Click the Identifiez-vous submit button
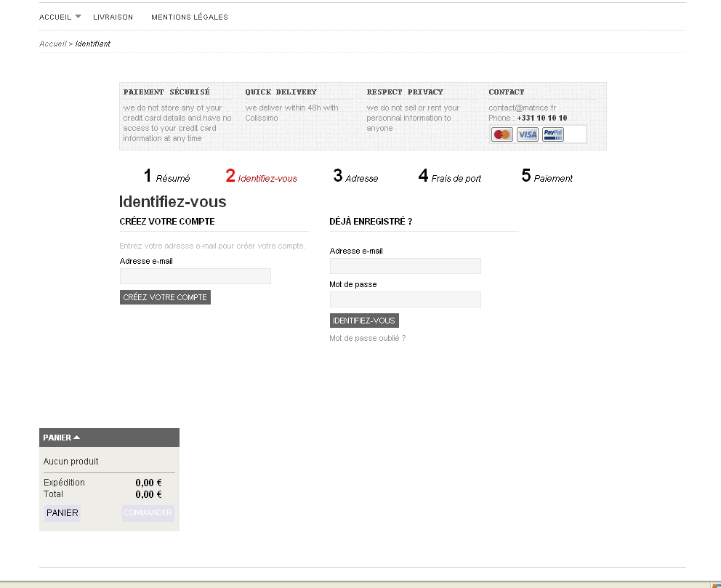Image resolution: width=721 pixels, height=588 pixels. click(364, 321)
